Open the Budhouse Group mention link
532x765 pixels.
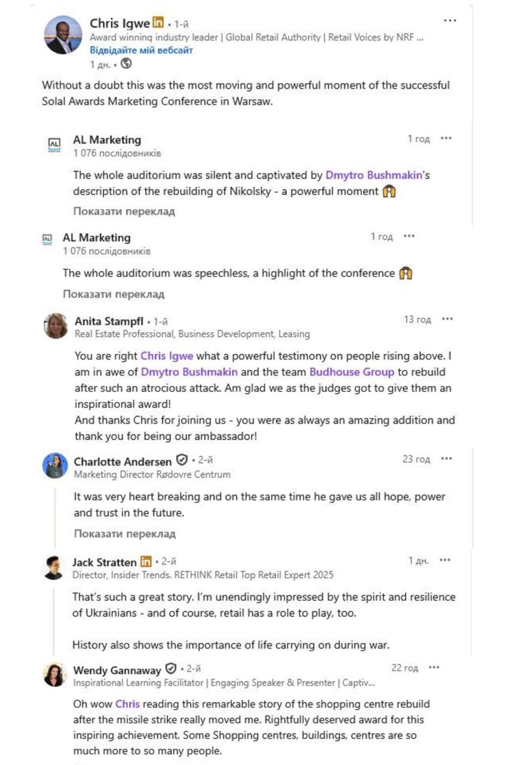click(351, 372)
